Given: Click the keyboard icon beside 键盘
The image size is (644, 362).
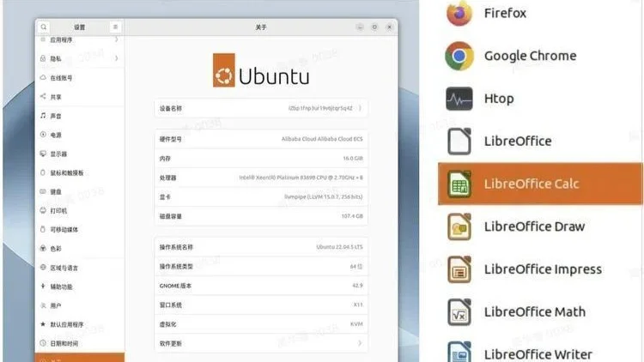Looking at the screenshot, I should tap(43, 191).
